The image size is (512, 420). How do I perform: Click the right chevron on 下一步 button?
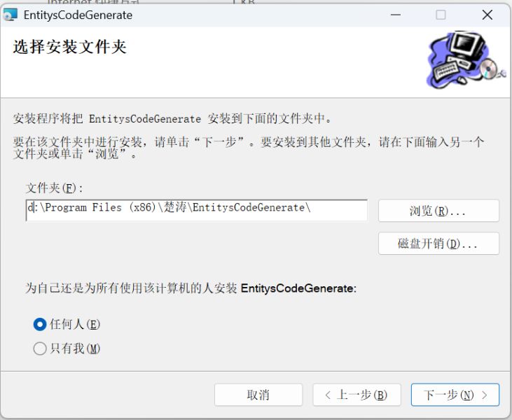(x=485, y=395)
